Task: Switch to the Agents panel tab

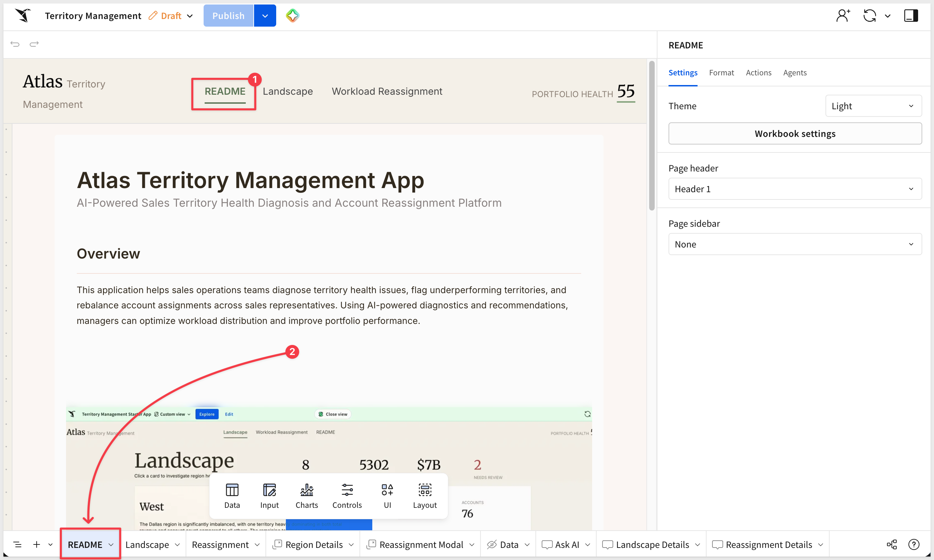Action: point(795,73)
